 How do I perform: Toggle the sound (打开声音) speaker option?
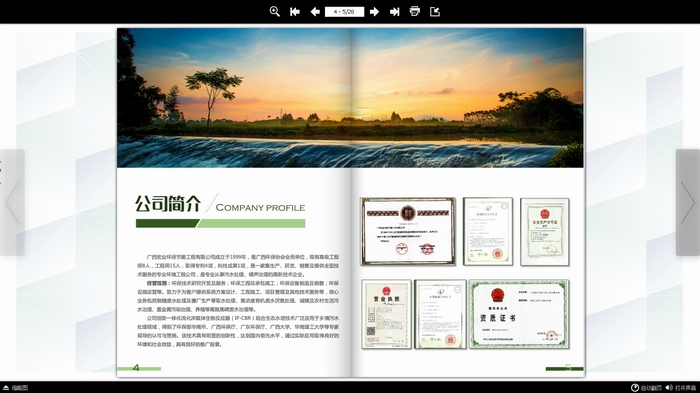click(681, 388)
